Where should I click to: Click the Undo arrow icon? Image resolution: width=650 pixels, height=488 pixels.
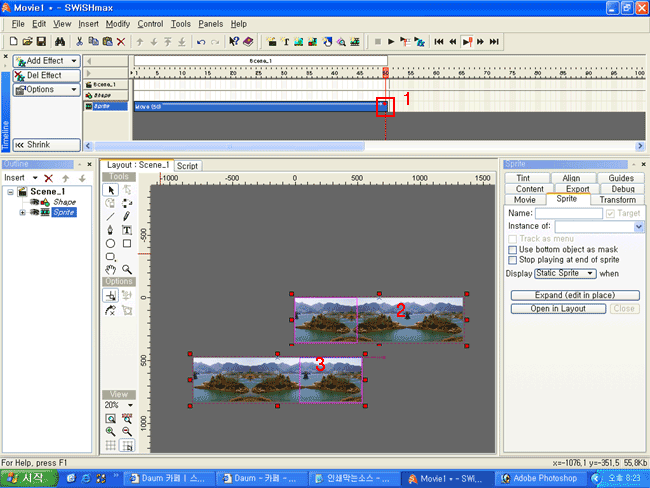(201, 42)
